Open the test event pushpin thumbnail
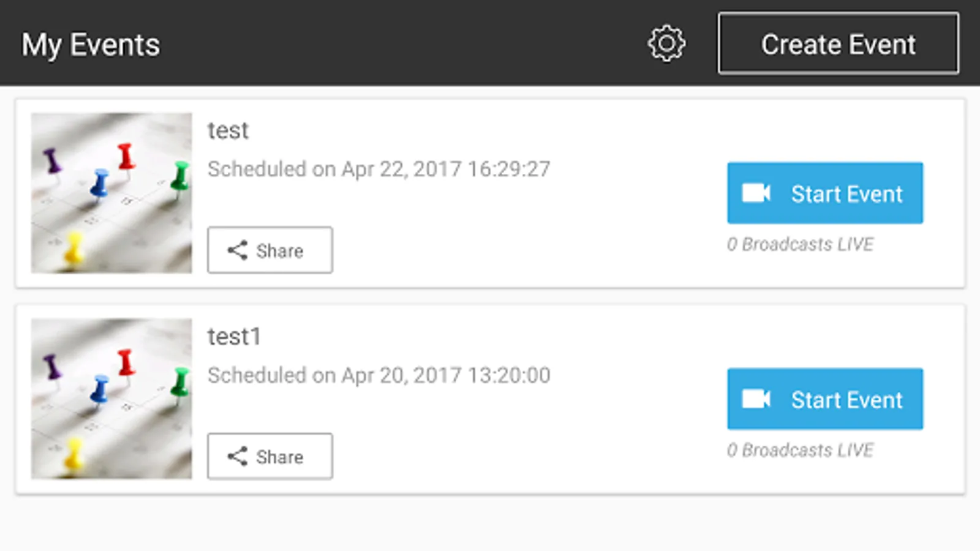The height and width of the screenshot is (551, 980). (x=111, y=193)
